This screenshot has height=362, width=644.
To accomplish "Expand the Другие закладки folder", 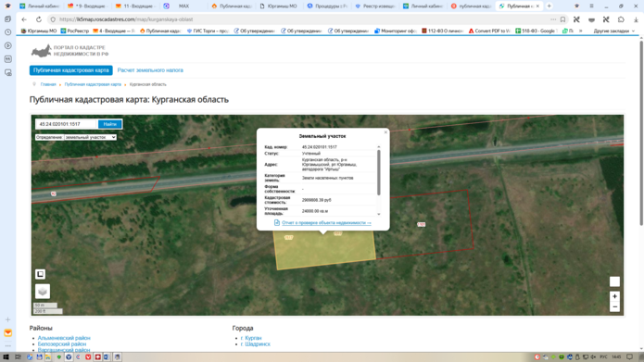I will (x=613, y=31).
